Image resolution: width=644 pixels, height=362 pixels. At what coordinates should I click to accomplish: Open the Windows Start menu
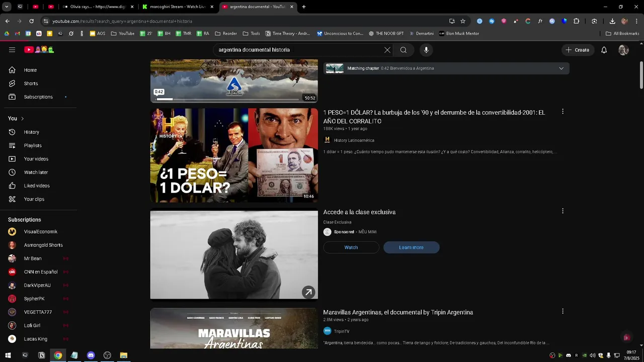(x=8, y=355)
